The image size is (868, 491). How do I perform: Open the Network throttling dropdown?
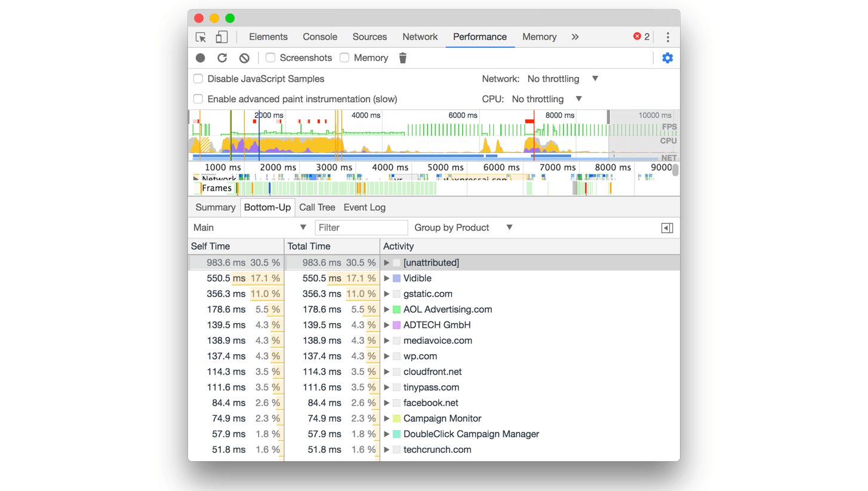click(562, 79)
